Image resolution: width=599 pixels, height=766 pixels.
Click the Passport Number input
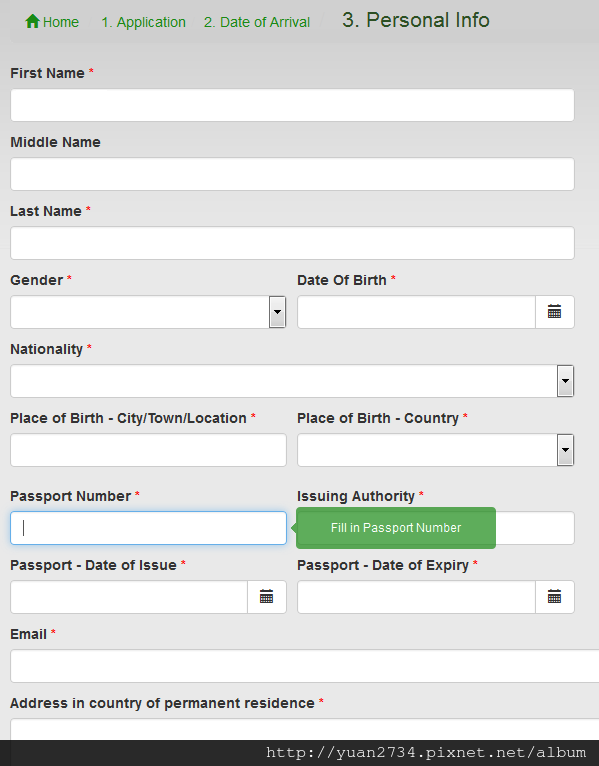148,528
